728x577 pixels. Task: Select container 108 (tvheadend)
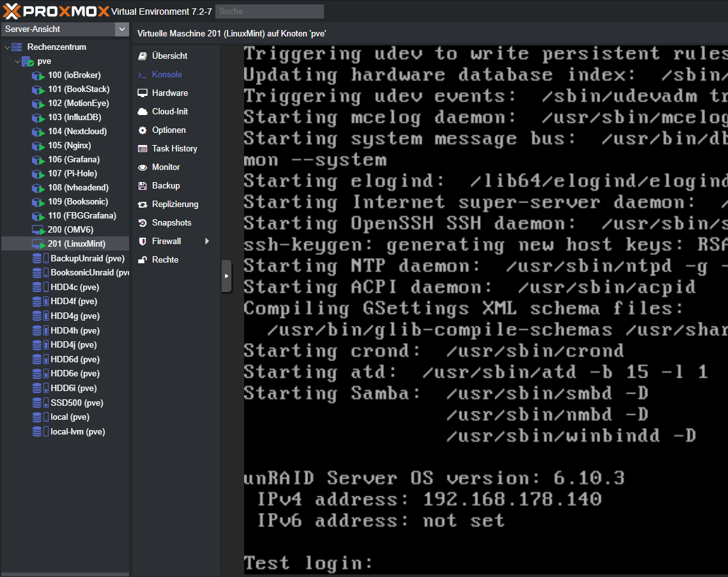(65, 188)
